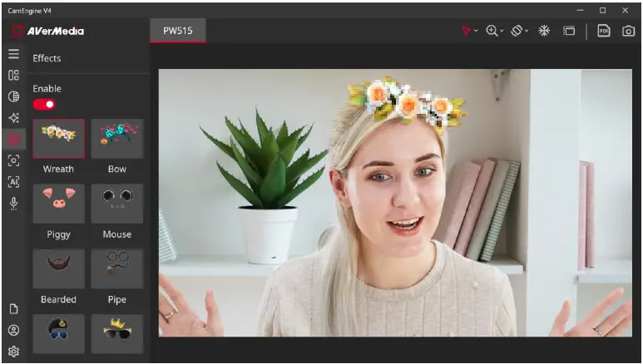Select the Mouse effect thumbnail

(117, 204)
